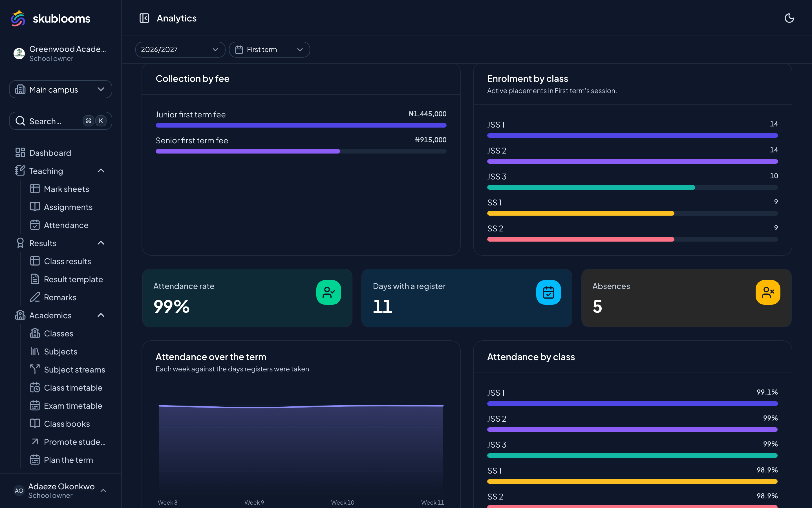
Task: Click the Mark sheets table icon
Action: click(35, 189)
